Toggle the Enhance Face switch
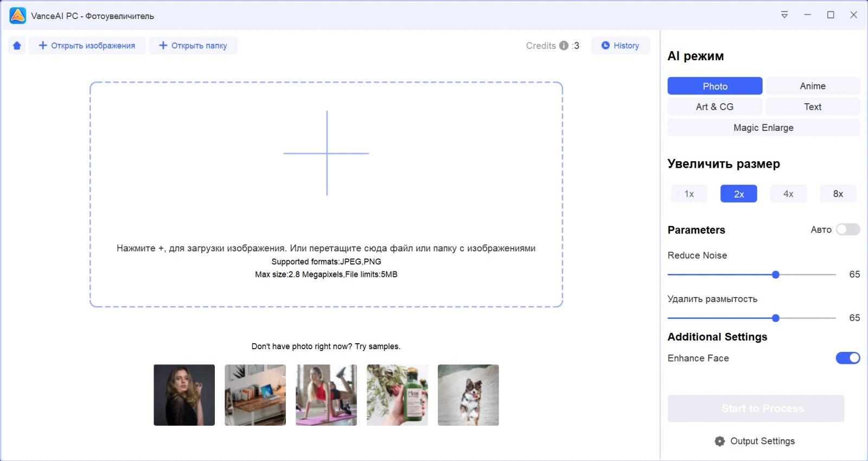 tap(848, 358)
